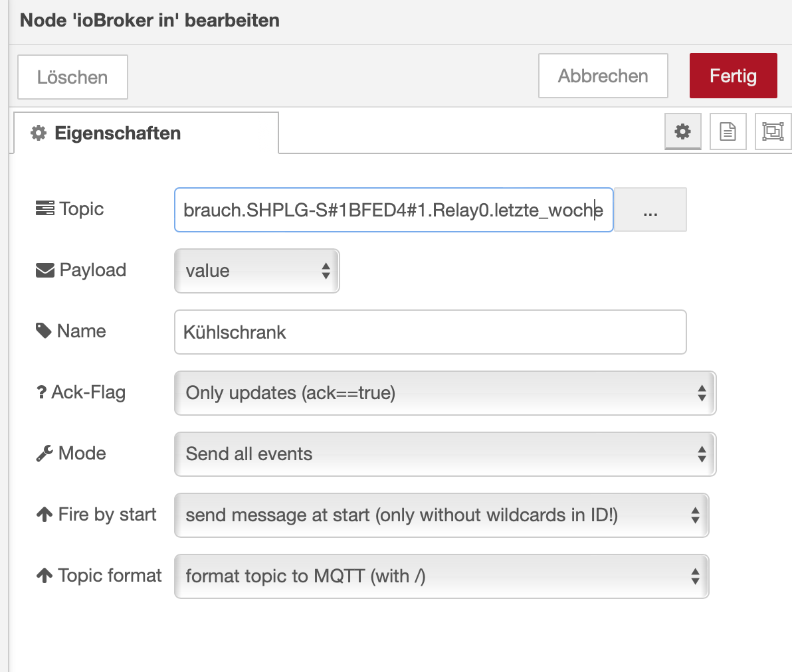Click the Mode wrench icon
This screenshot has height=672, width=792.
coord(45,454)
